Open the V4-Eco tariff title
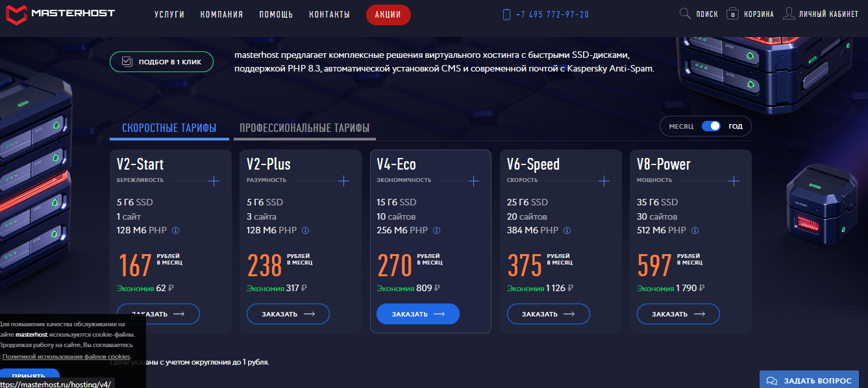868x388 pixels. pos(397,164)
